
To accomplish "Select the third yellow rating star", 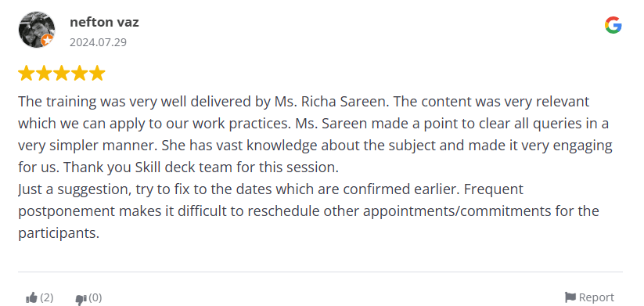I will (62, 73).
